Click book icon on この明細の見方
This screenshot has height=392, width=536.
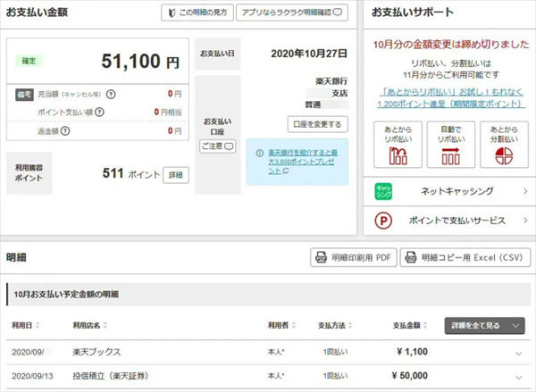point(172,13)
